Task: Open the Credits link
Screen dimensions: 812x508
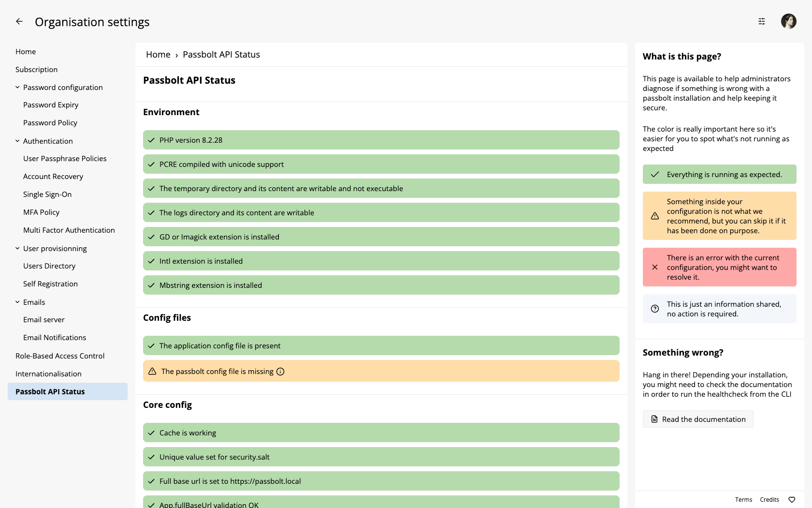Action: [x=769, y=500]
